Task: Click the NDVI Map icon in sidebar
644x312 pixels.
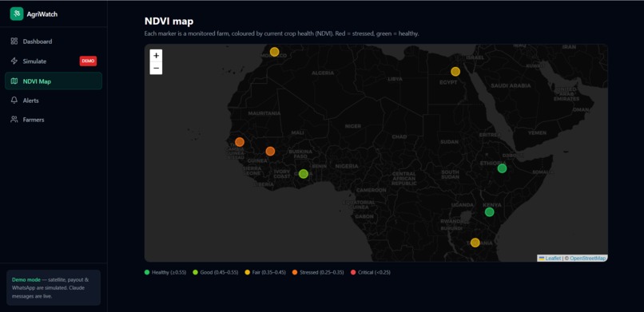Action: point(14,81)
